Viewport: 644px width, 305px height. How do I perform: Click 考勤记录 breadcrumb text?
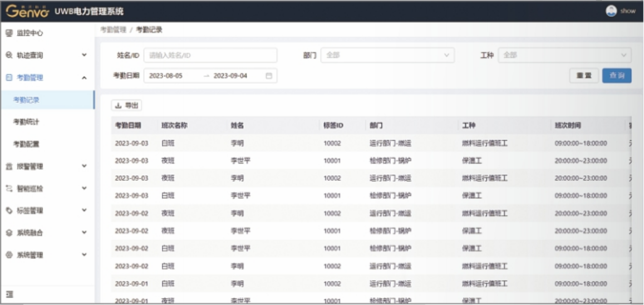(149, 29)
